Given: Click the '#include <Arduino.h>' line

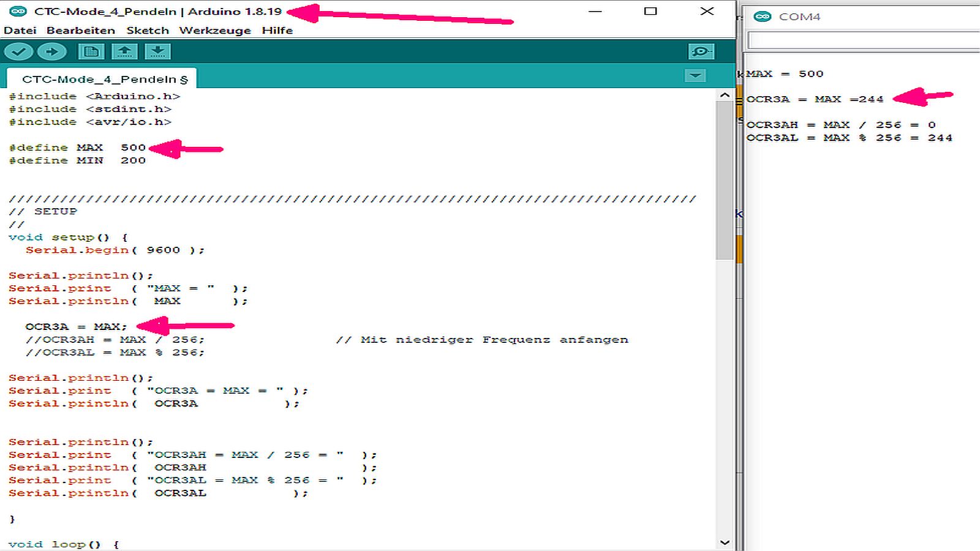Looking at the screenshot, I should [x=94, y=96].
